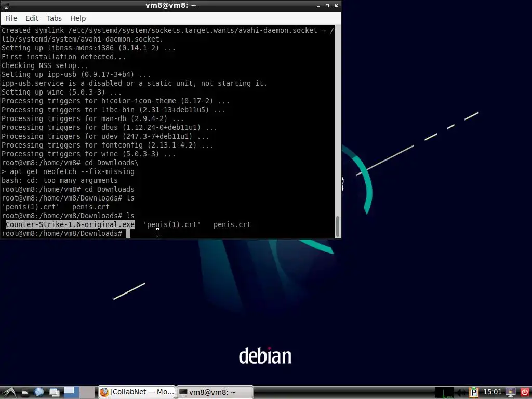
Task: Switch to the CollabNet Mozilla taskbar window
Action: point(137,392)
